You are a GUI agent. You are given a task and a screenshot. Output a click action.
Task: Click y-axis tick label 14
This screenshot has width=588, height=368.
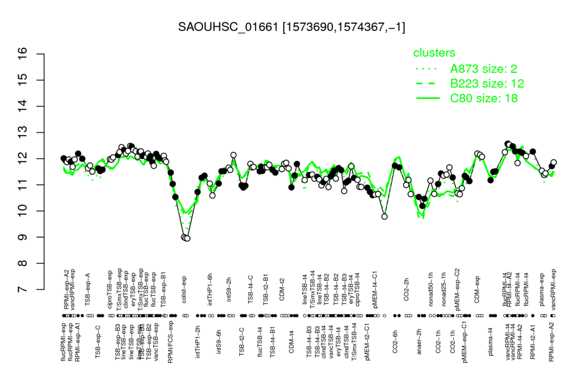click(x=23, y=106)
